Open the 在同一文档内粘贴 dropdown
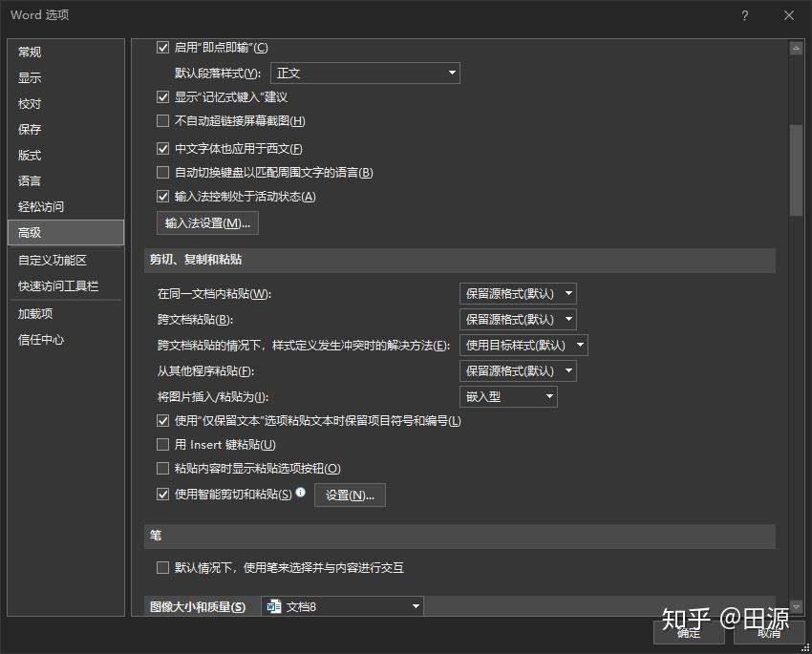This screenshot has height=654, width=812. [x=518, y=293]
